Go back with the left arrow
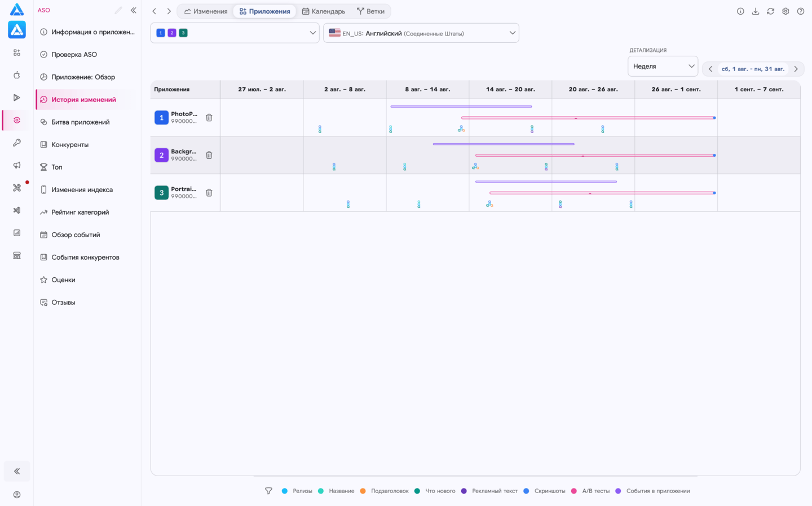 click(154, 11)
